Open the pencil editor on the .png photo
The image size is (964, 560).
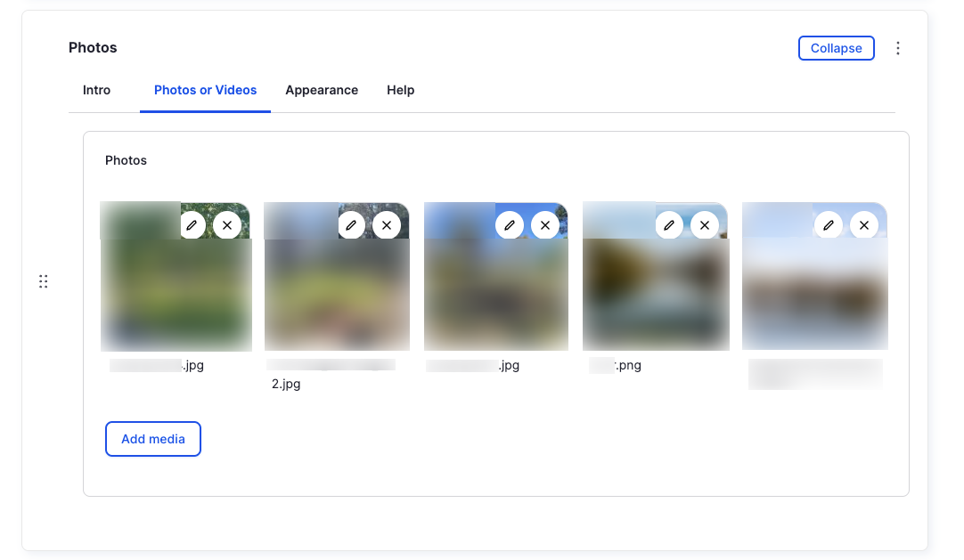tap(669, 224)
